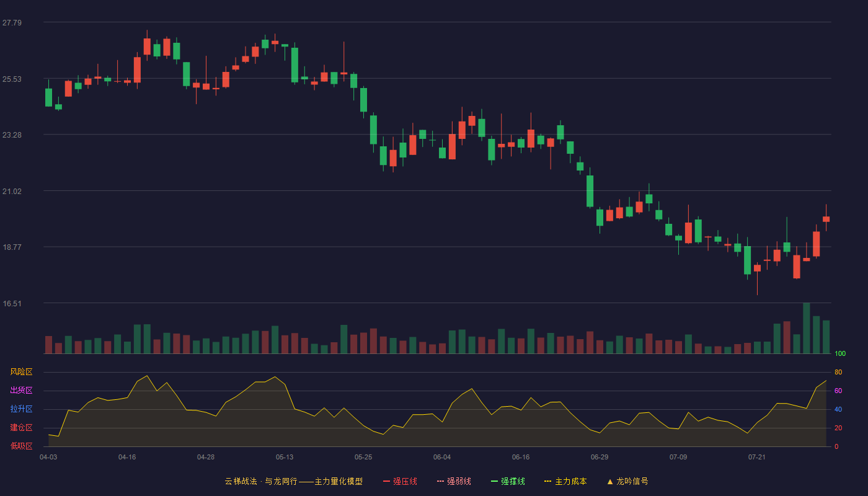The image size is (868, 496).
Task: Click the 06-16 date label
Action: coord(521,457)
